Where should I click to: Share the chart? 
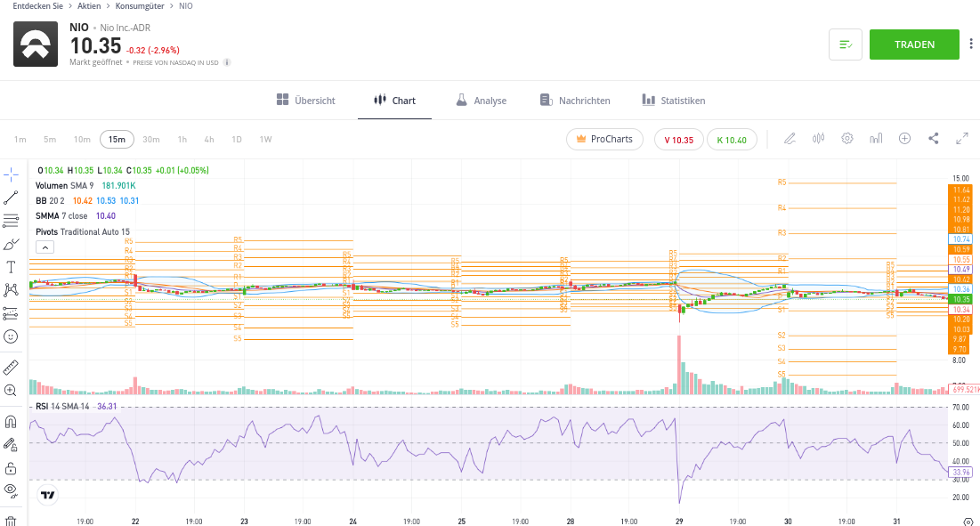tap(933, 139)
